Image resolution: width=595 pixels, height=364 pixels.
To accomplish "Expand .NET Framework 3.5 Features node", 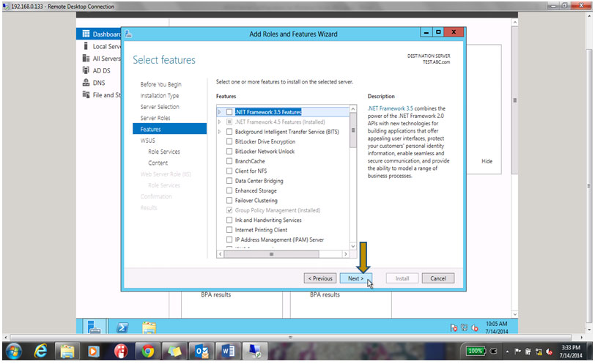I will click(219, 112).
